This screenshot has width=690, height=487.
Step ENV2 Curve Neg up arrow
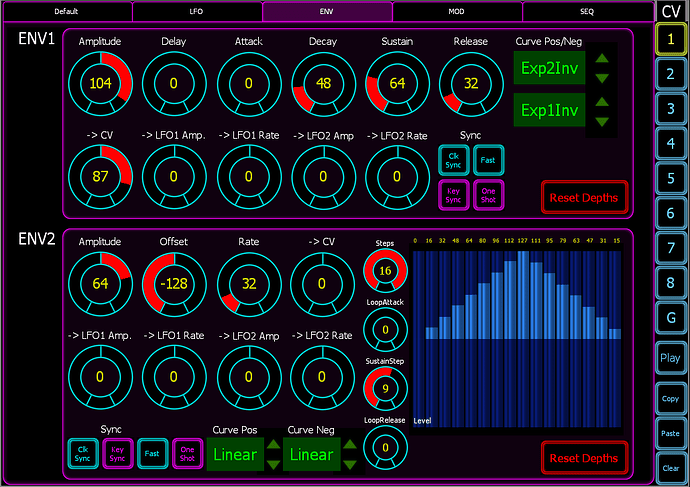click(350, 444)
